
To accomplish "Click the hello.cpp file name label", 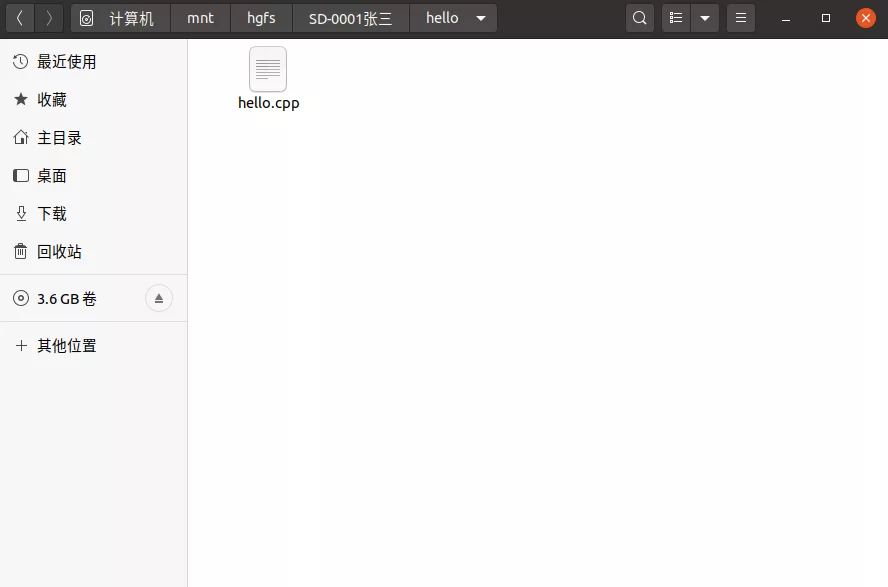I will pyautogui.click(x=268, y=103).
